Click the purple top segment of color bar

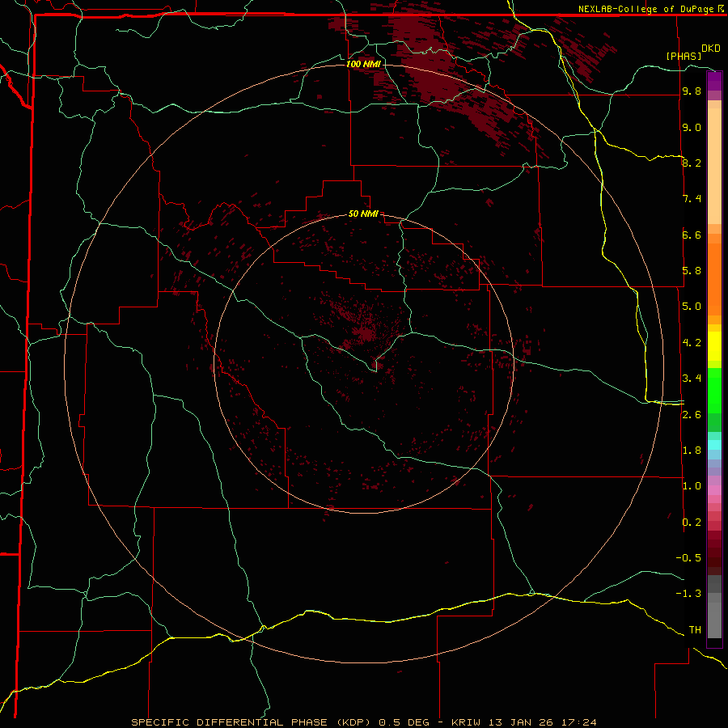(714, 81)
